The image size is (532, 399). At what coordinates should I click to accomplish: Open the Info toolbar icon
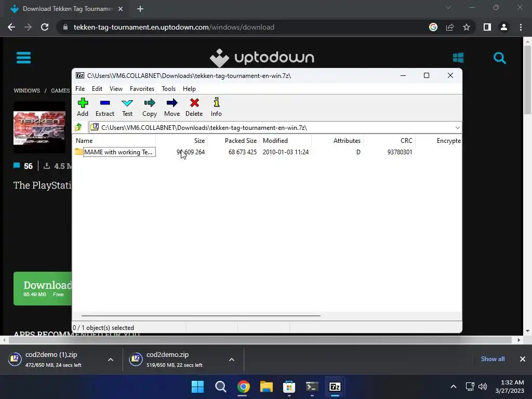[216, 107]
